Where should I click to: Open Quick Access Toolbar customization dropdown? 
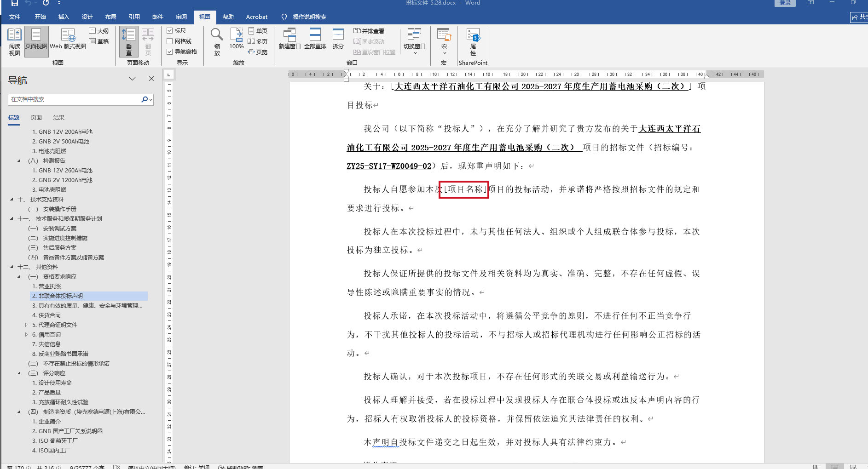point(59,3)
